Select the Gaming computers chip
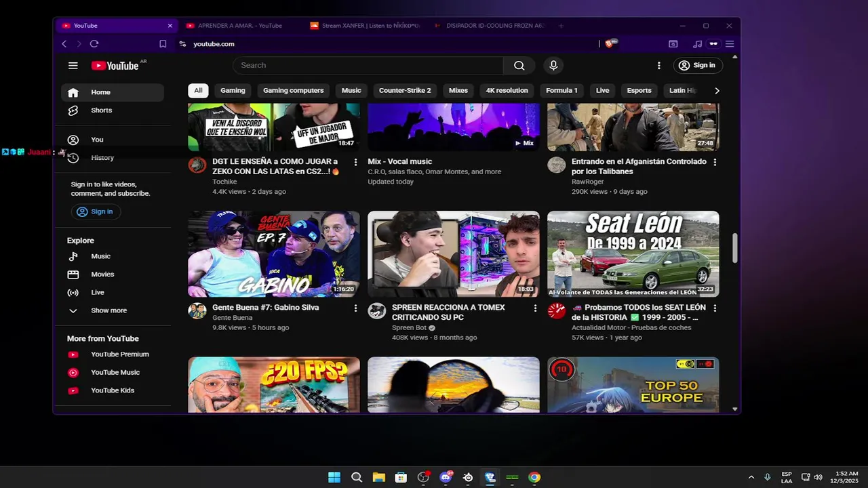Screen dimensions: 868x488 tap(294, 91)
